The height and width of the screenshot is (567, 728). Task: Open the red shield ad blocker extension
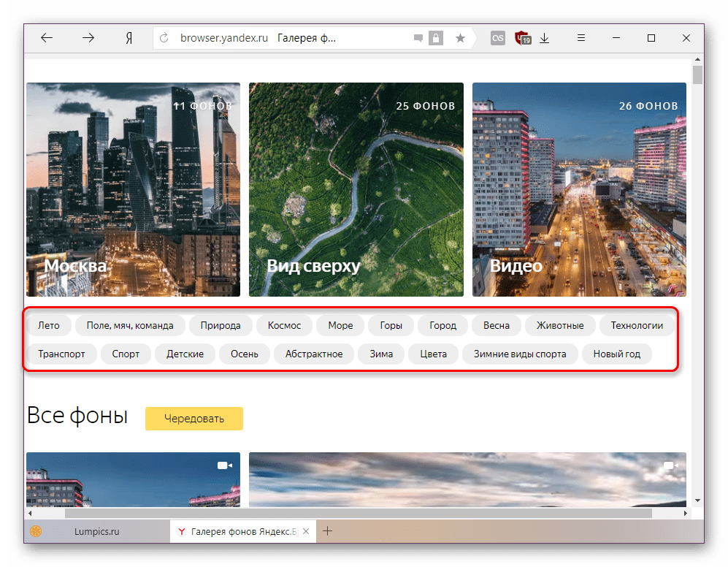(522, 38)
